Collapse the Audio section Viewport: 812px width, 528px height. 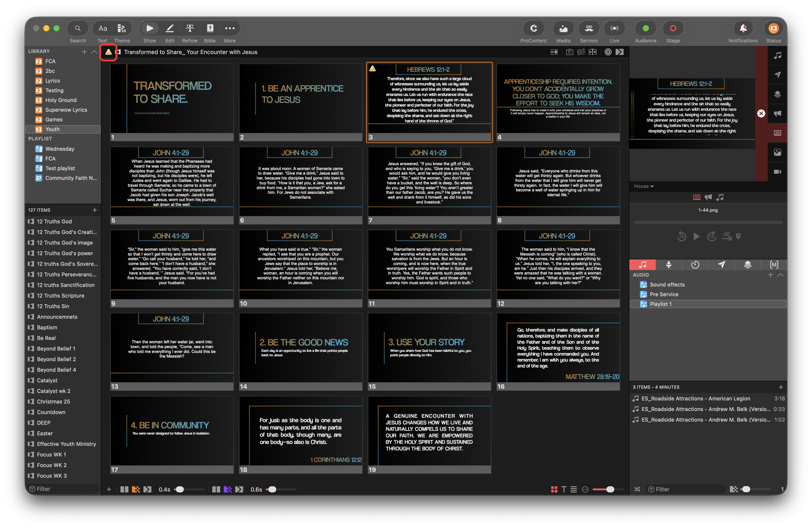pyautogui.click(x=780, y=275)
